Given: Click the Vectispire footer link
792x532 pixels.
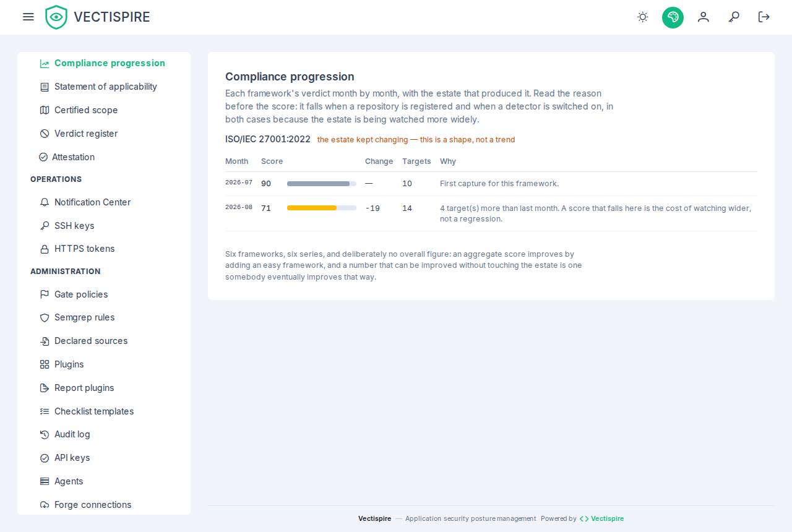Looking at the screenshot, I should point(601,518).
